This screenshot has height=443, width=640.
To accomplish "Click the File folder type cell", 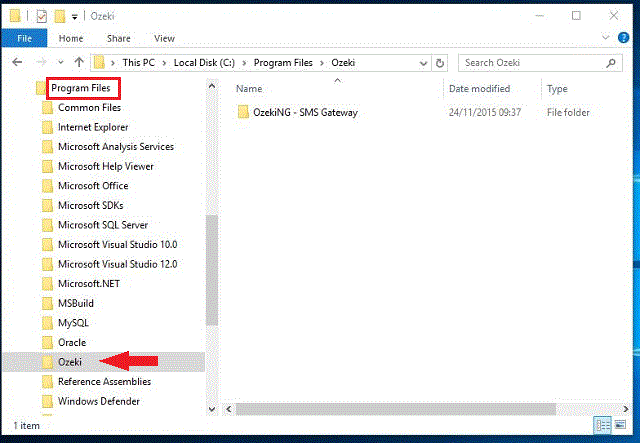I will click(568, 113).
